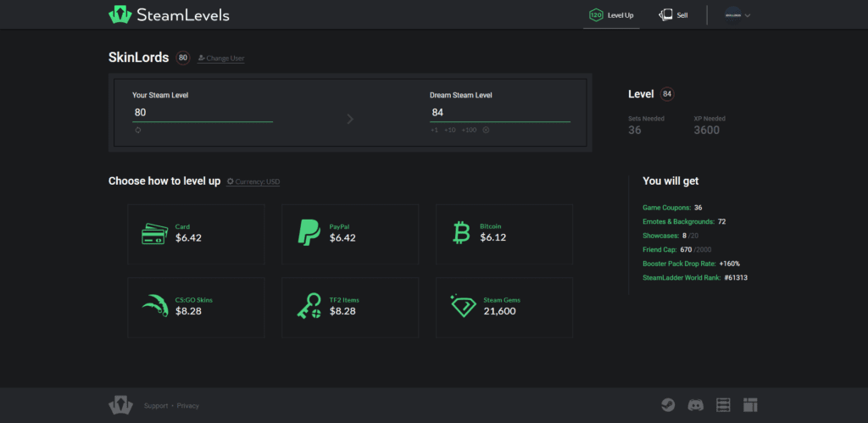868x423 pixels.
Task: Choose Steam Gems 21,600 option
Action: point(504,307)
